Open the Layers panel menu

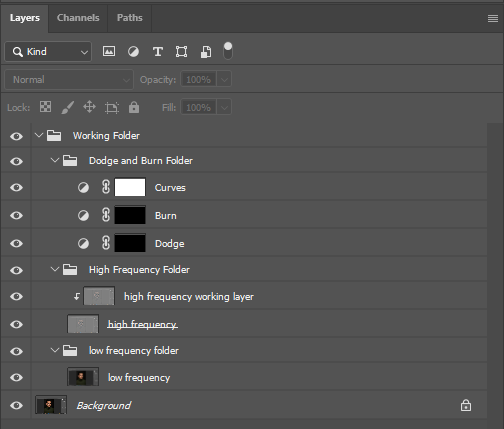click(x=493, y=18)
